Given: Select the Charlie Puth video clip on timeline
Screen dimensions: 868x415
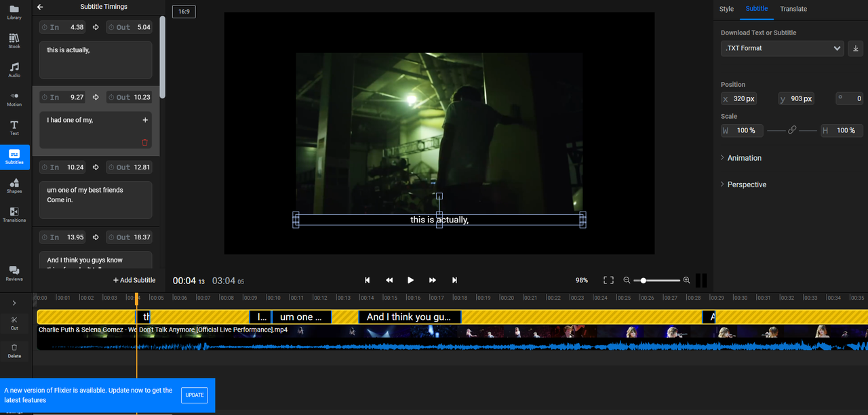Looking at the screenshot, I should pos(452,337).
